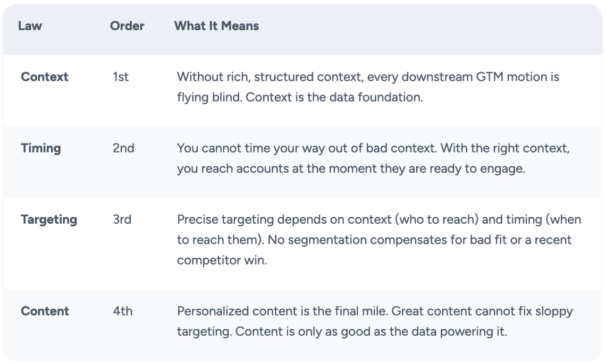Viewport: 606px width, 364px height.
Task: Select the "Context" law row label
Action: [45, 77]
